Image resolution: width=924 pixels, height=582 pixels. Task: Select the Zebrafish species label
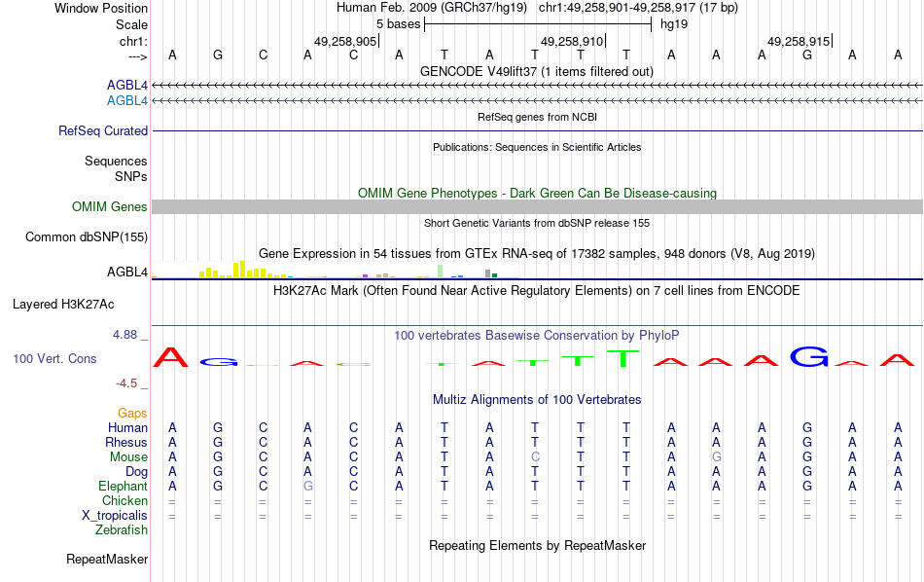tap(122, 529)
